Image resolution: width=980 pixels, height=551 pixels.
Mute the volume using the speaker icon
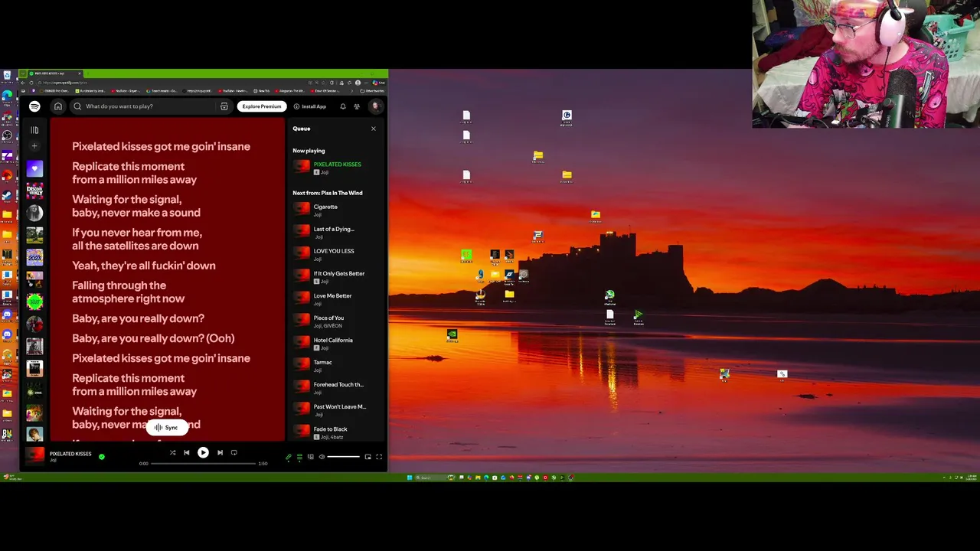322,457
